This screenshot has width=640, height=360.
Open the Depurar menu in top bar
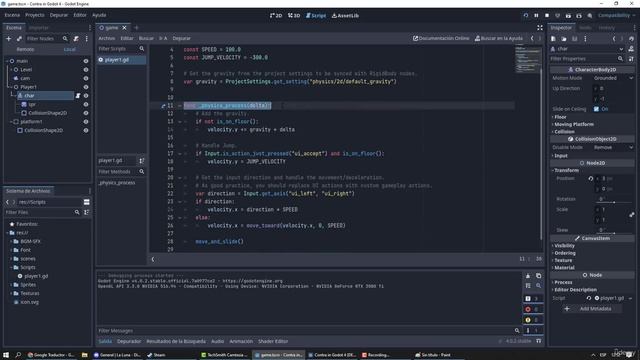[x=59, y=15]
